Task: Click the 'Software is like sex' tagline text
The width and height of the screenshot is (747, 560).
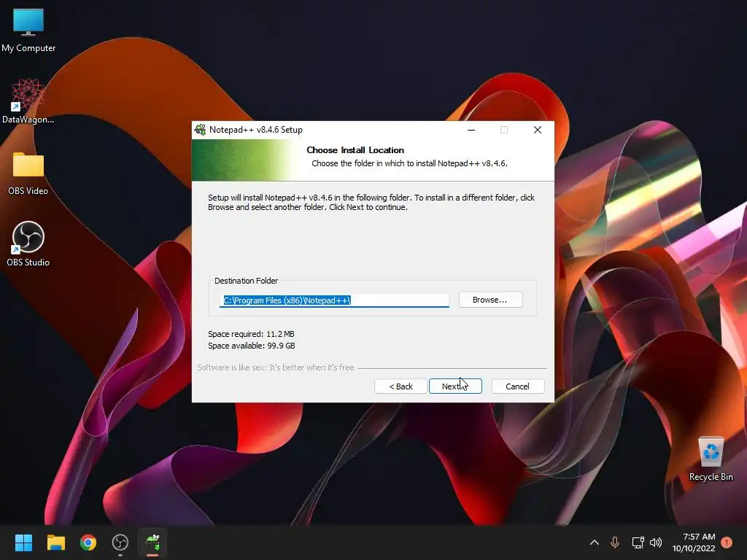Action: [275, 367]
